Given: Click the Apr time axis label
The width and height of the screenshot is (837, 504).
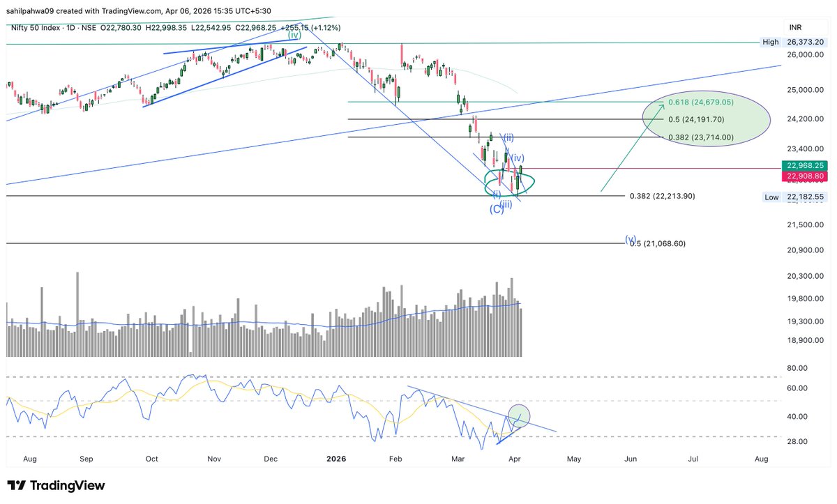Looking at the screenshot, I should click(x=513, y=459).
